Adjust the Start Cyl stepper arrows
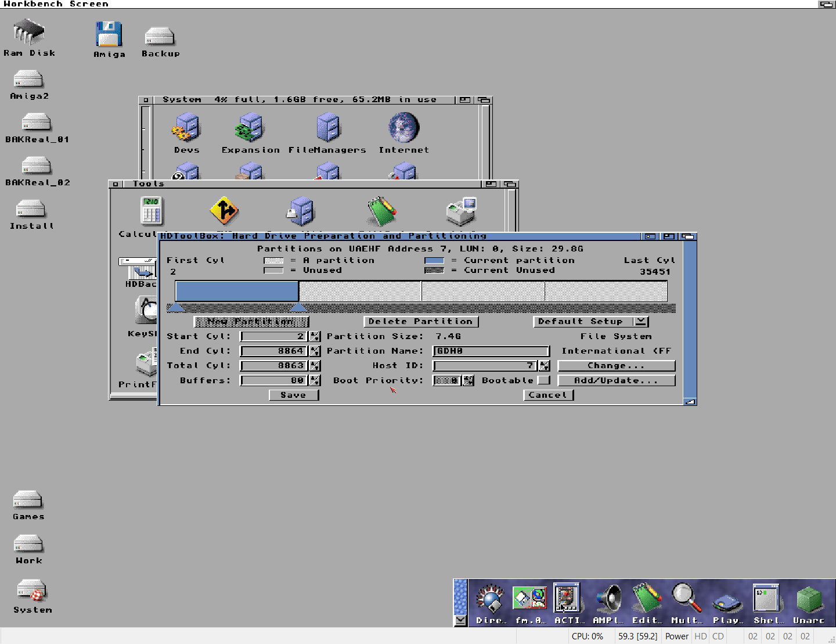The width and height of the screenshot is (836, 644). (x=315, y=336)
